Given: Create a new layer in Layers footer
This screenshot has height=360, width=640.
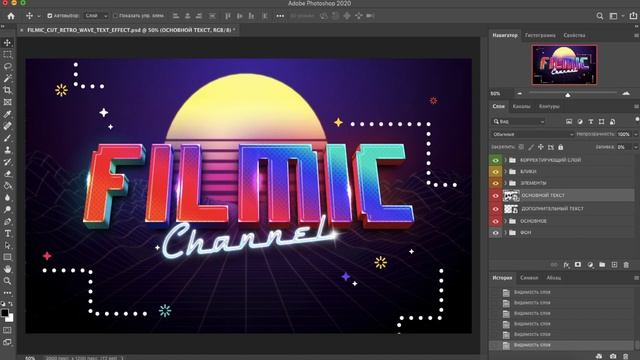Looking at the screenshot, I should click(614, 265).
